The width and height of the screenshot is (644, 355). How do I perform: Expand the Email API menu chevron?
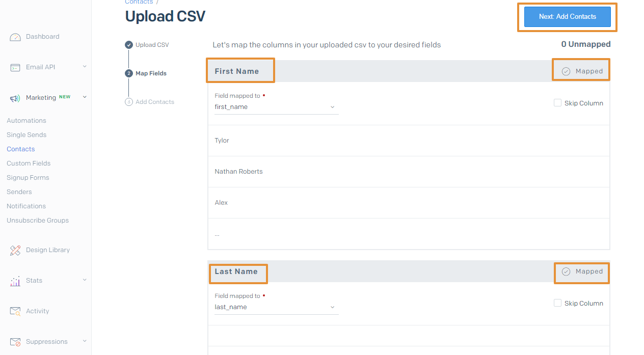[85, 67]
